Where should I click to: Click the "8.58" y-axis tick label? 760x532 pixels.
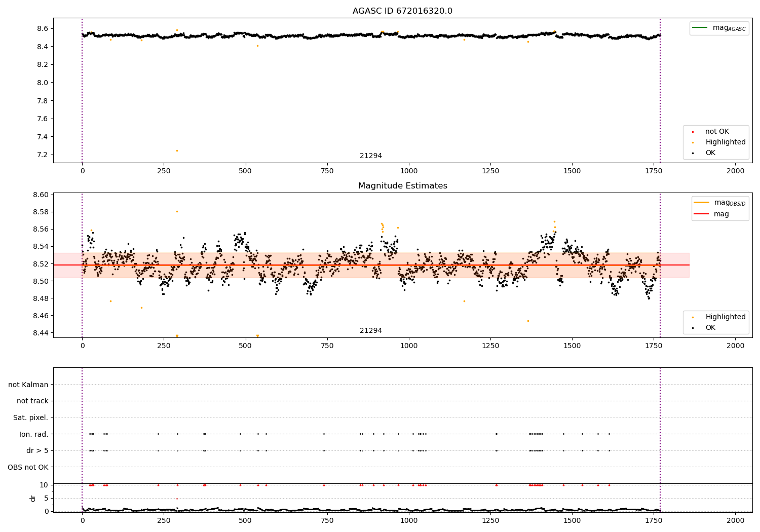41,212
